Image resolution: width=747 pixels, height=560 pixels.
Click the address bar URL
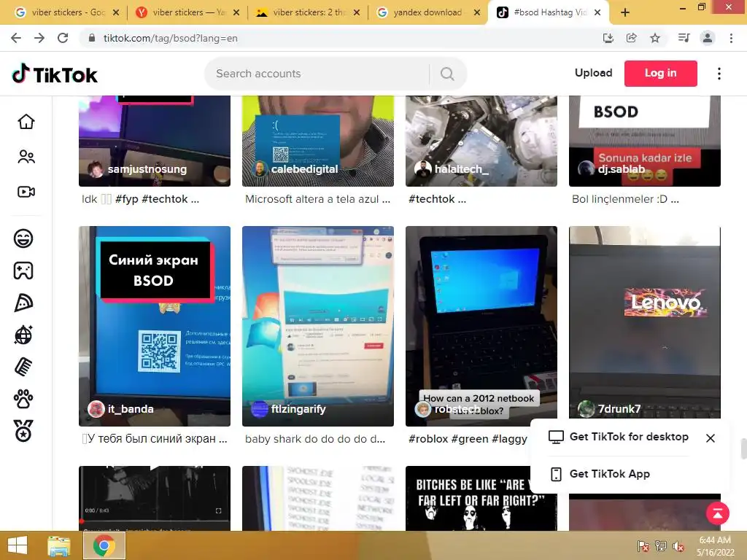pyautogui.click(x=171, y=38)
